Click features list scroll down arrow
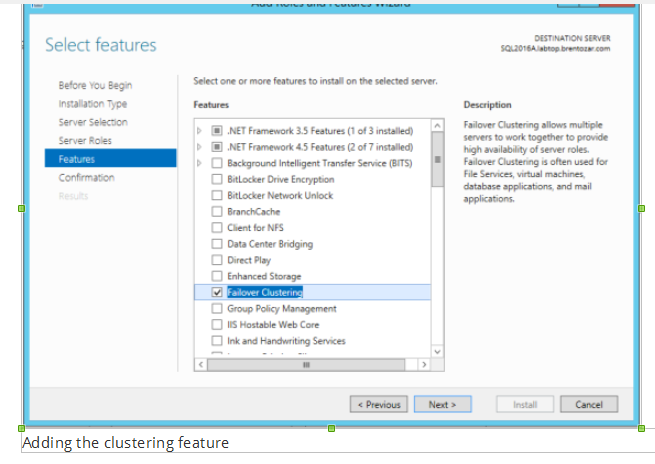Viewport: 655px width, 464px height. tap(437, 352)
